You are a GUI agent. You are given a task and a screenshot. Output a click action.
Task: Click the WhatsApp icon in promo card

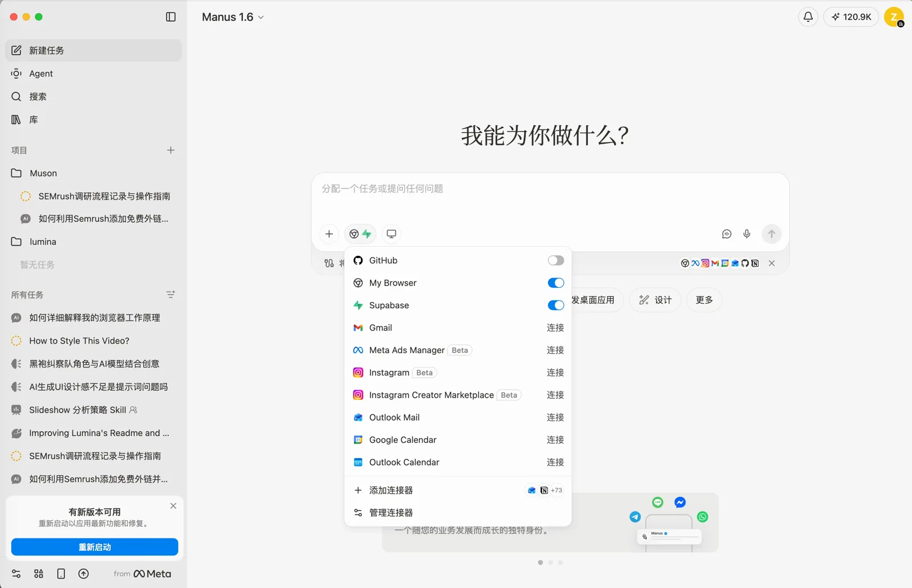click(703, 517)
